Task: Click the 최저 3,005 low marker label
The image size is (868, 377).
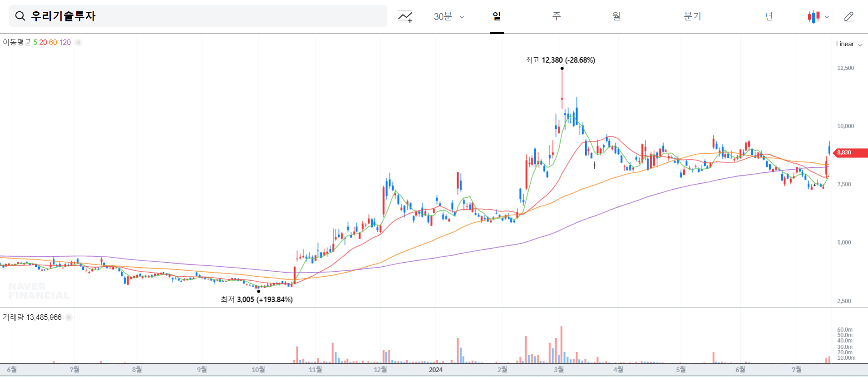Action: point(257,299)
